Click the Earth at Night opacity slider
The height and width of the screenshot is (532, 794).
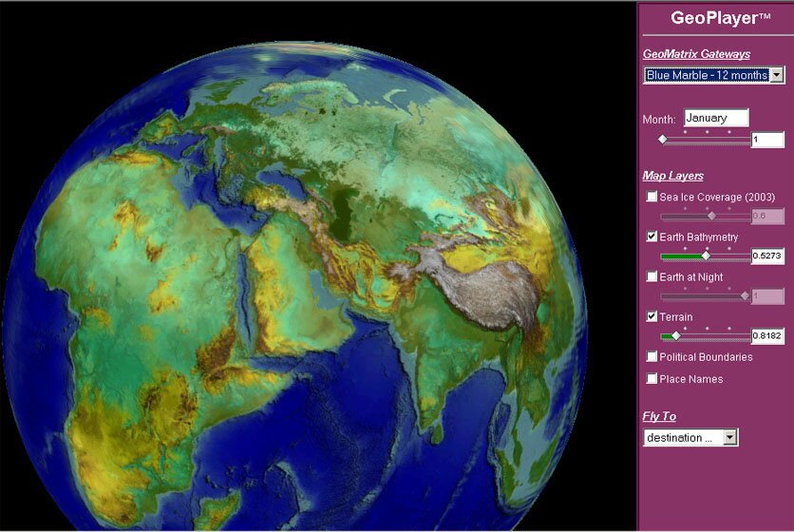click(x=706, y=295)
